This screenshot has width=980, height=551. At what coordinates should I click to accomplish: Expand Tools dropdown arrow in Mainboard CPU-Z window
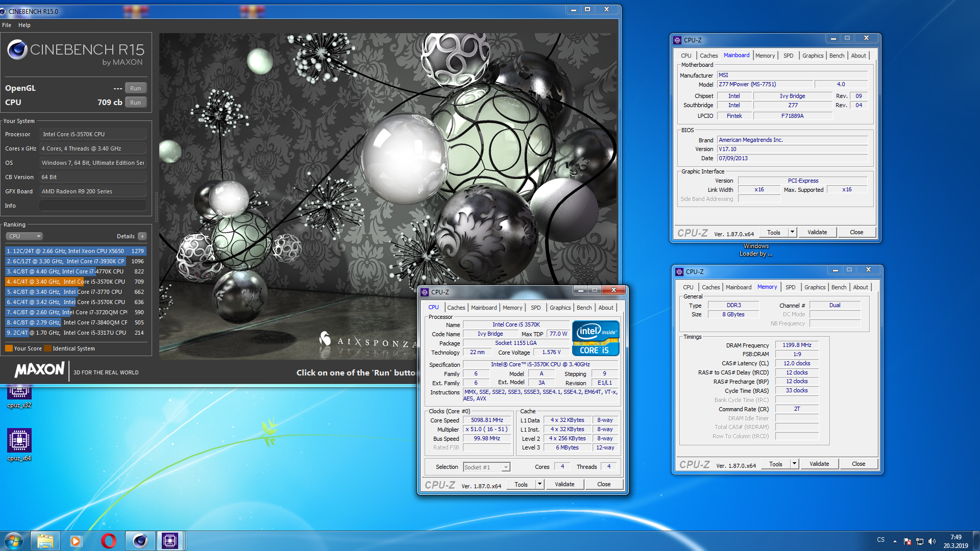click(792, 232)
